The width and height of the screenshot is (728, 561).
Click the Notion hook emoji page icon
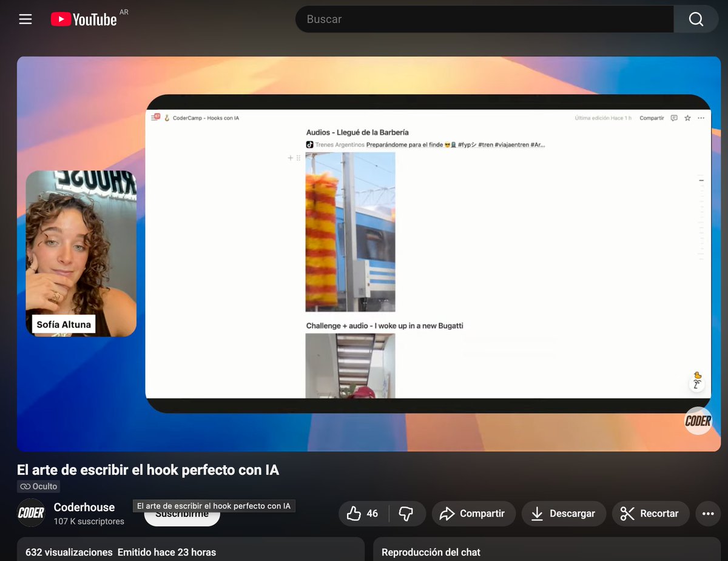point(167,118)
